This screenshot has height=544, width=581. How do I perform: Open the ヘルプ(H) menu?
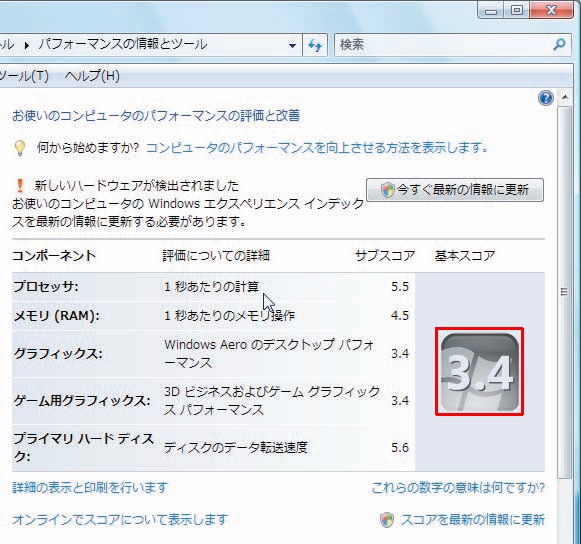point(92,76)
